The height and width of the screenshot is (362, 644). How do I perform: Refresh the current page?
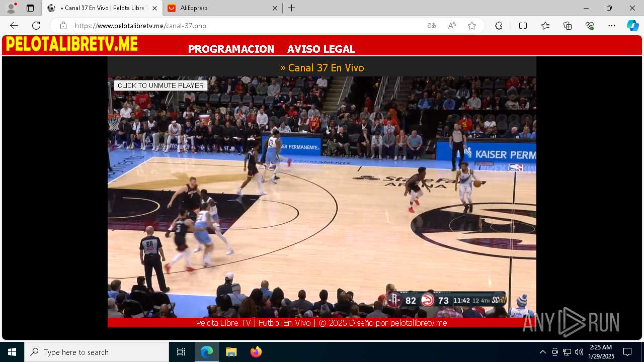[36, 26]
